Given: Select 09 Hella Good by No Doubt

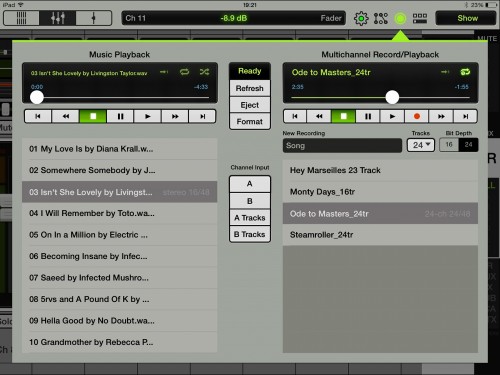Looking at the screenshot, I should [119, 321].
